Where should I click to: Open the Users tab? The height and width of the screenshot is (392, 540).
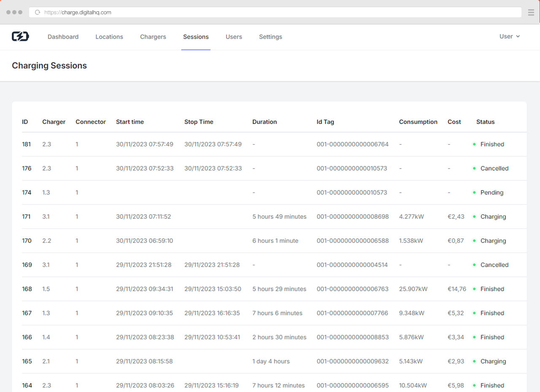pyautogui.click(x=234, y=37)
